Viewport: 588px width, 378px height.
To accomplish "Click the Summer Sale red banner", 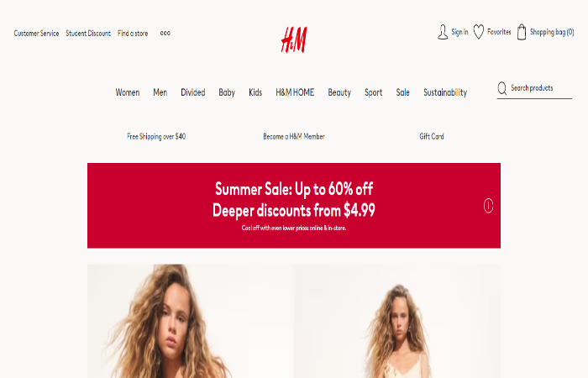I will tap(294, 206).
